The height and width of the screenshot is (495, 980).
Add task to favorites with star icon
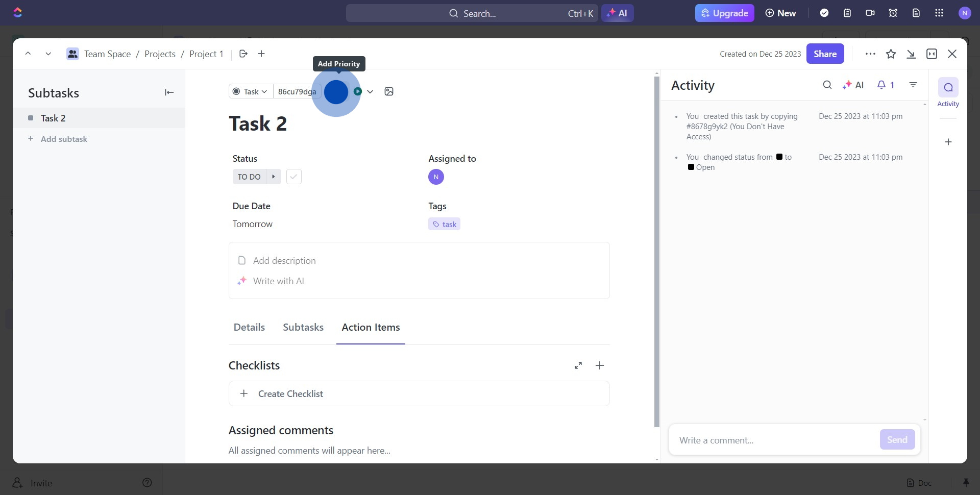891,54
